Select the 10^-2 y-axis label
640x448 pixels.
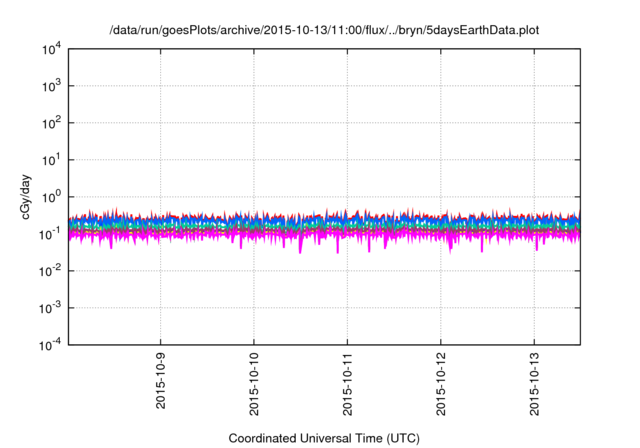point(51,272)
